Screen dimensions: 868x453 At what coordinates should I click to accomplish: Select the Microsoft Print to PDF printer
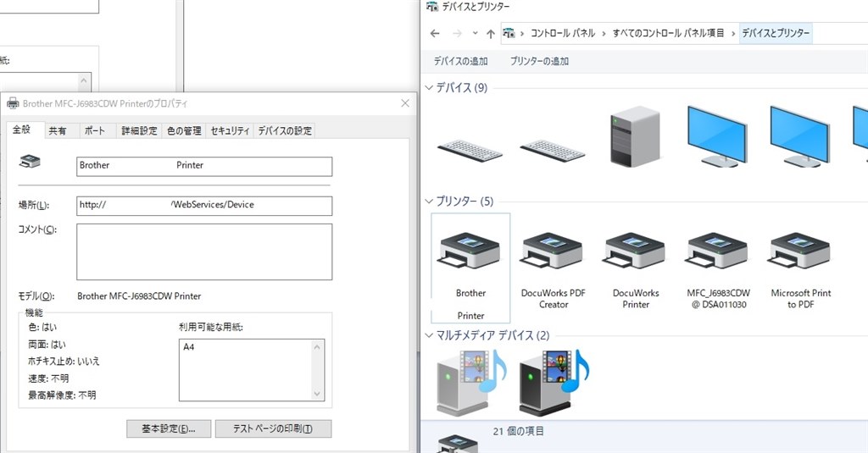(800, 251)
